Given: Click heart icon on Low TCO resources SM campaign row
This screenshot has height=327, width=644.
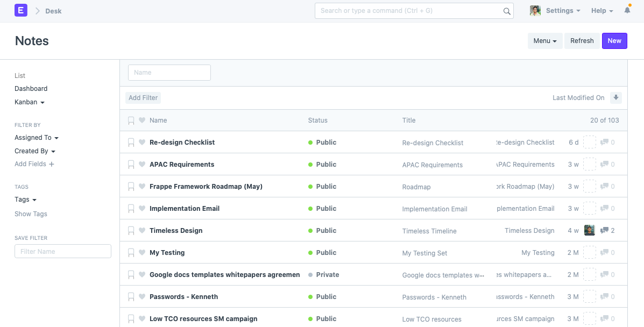Looking at the screenshot, I should (142, 319).
